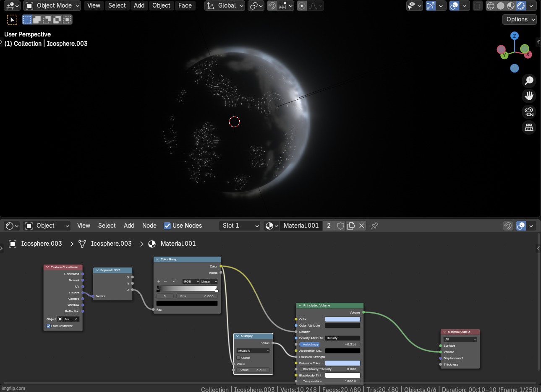
Task: Click the fake user shield icon
Action: [340, 226]
